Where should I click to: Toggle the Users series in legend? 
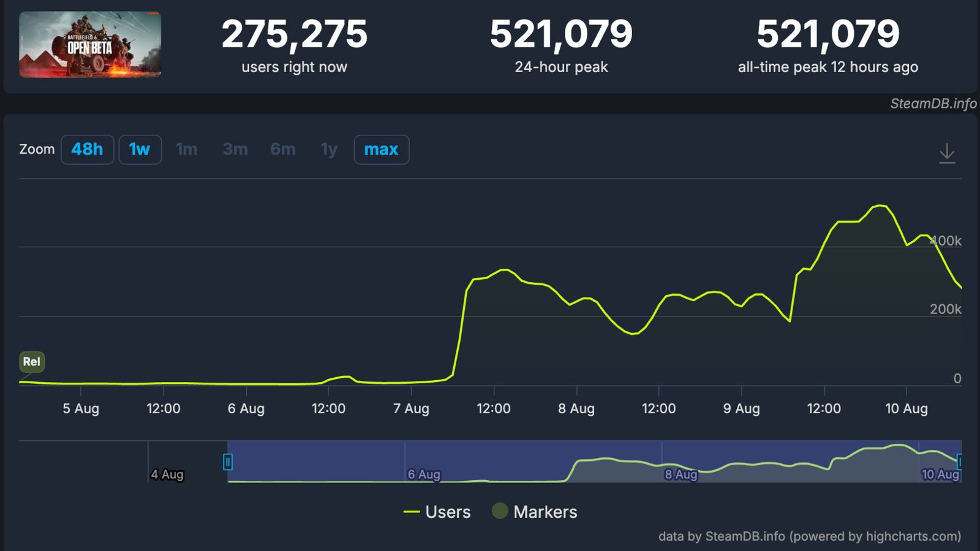(x=437, y=512)
